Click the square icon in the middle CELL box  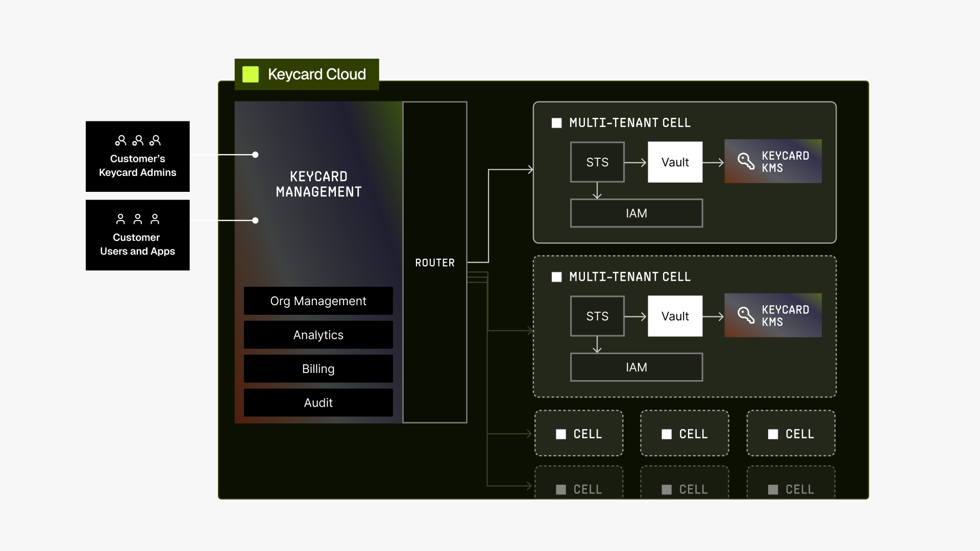coord(667,434)
